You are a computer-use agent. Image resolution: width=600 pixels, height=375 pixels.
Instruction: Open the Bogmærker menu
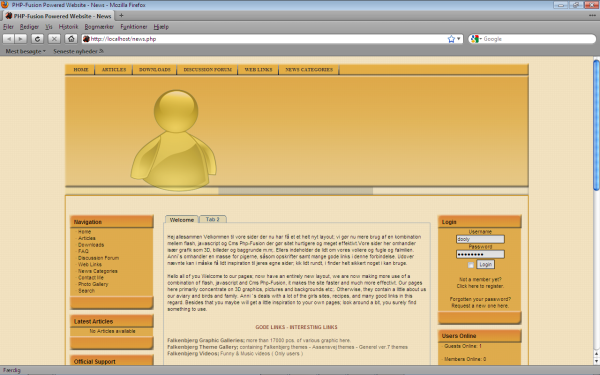coord(99,27)
